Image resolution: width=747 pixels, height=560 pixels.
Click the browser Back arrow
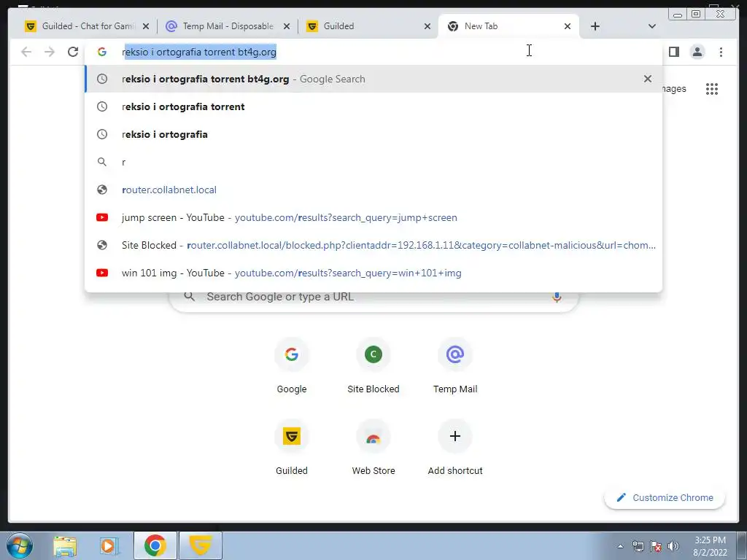pyautogui.click(x=26, y=52)
